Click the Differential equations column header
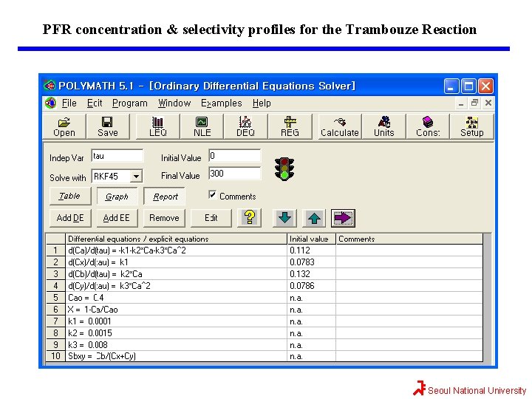This screenshot has width=532, height=399. 176,239
